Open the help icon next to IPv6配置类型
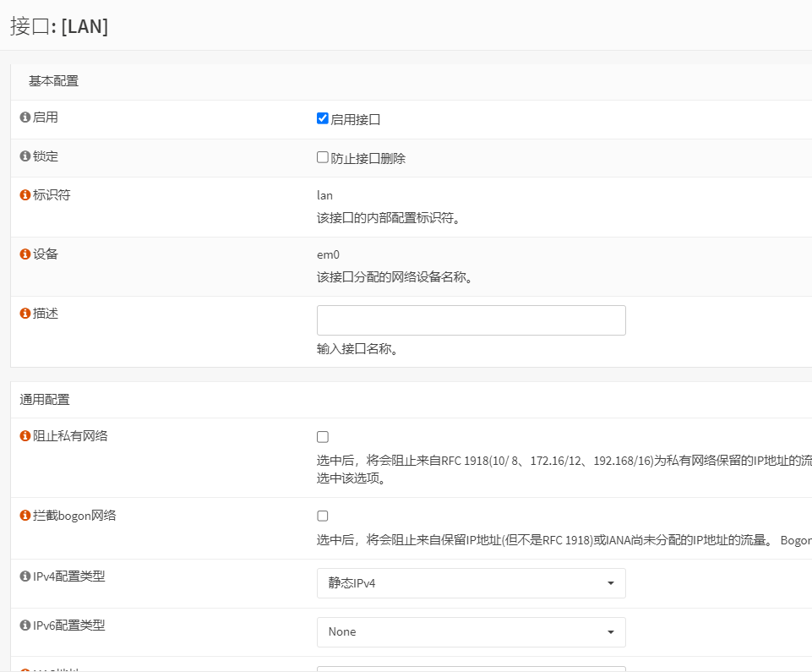 [x=25, y=626]
